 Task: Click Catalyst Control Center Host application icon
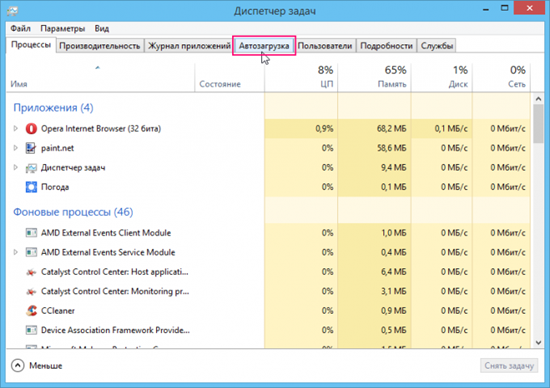click(31, 272)
